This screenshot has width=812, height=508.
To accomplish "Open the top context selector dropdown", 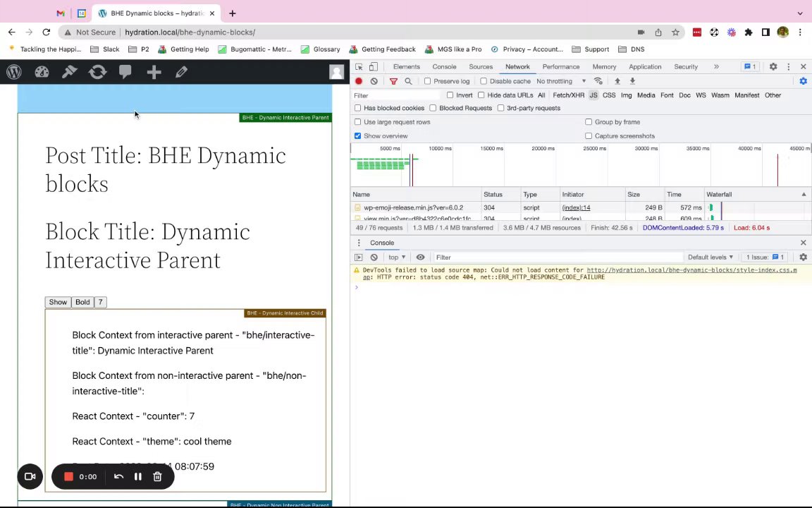I will click(396, 258).
